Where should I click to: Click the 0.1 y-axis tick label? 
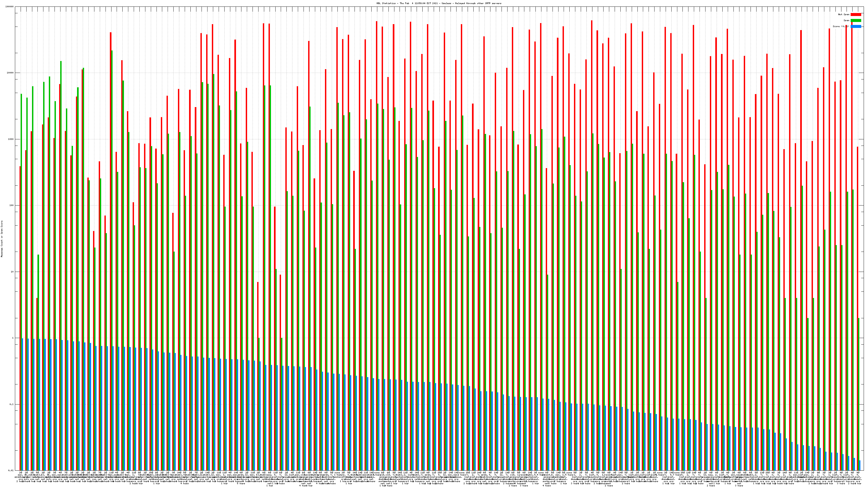12,404
